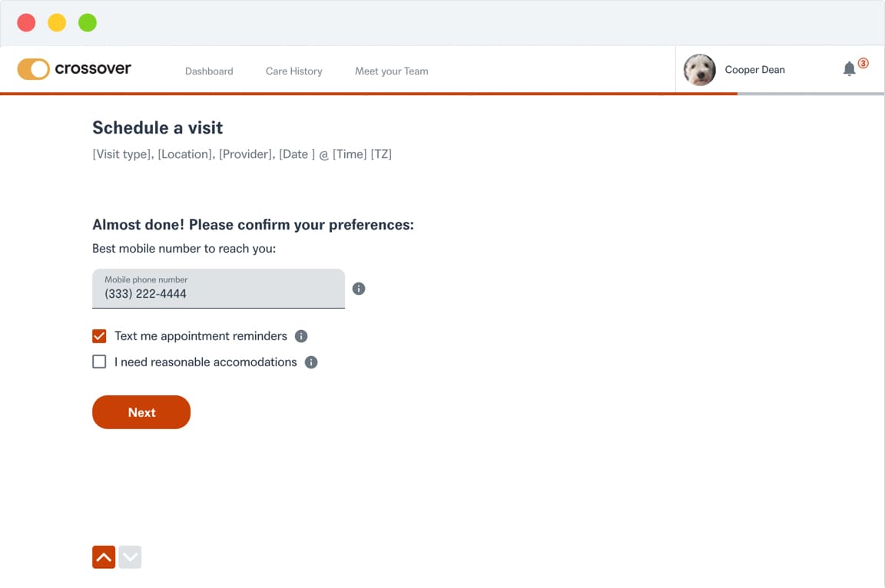Open Care History in navigation

tap(294, 71)
